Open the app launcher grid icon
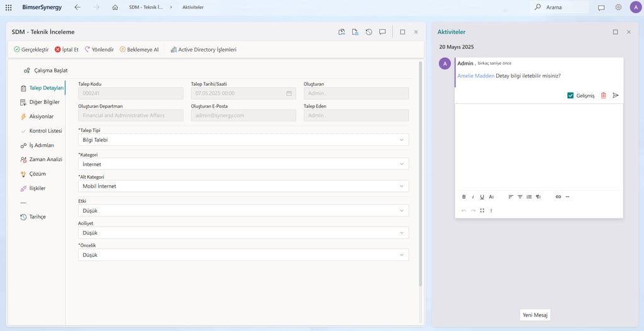Viewport: 644px width, 331px height. 9,8
